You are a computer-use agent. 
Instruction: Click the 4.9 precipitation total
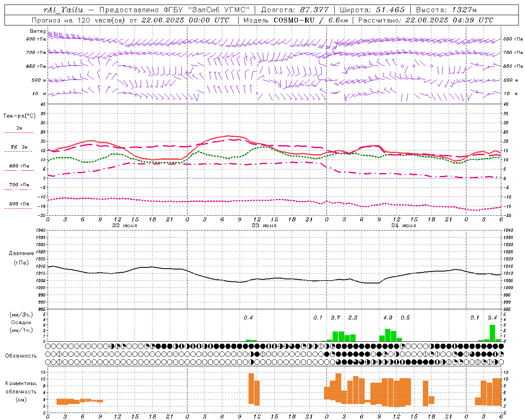coord(388,318)
